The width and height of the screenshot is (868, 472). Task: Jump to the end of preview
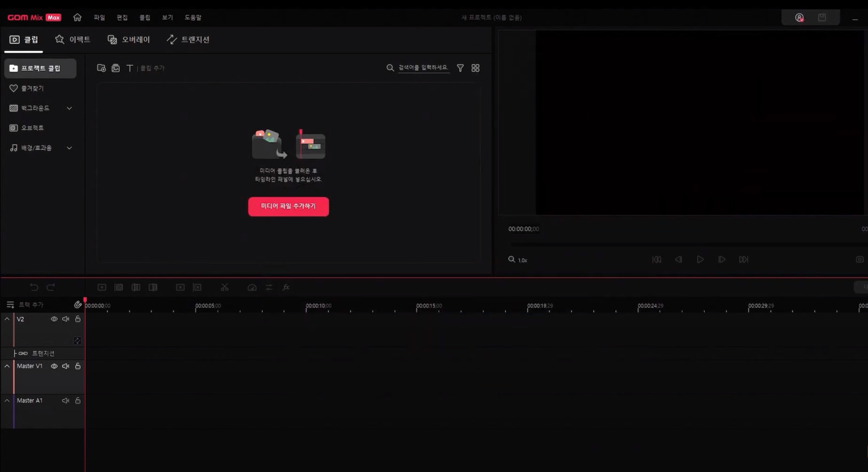744,260
